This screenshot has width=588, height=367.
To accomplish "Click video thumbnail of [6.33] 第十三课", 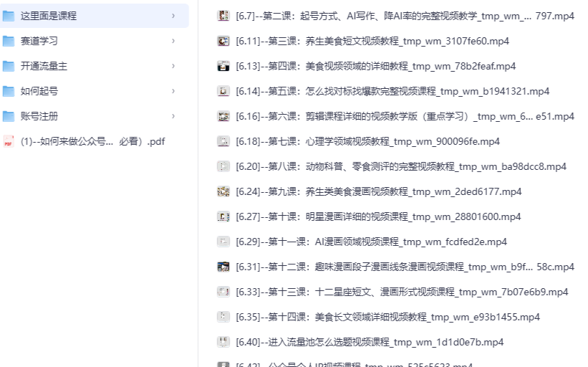I will [x=223, y=292].
